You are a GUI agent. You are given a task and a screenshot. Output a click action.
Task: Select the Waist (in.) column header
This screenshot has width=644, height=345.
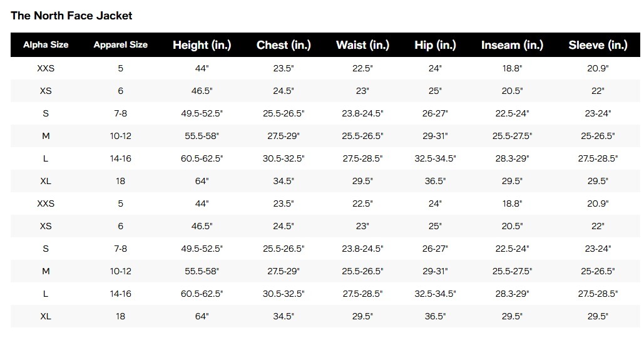click(x=362, y=45)
